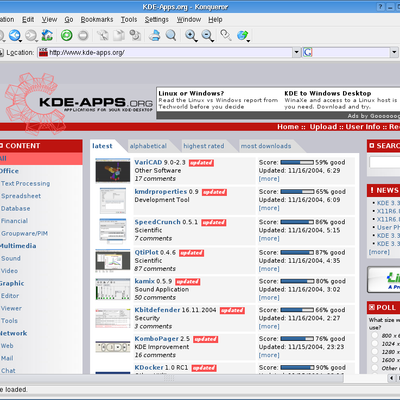Open the Home page icon

(47, 35)
